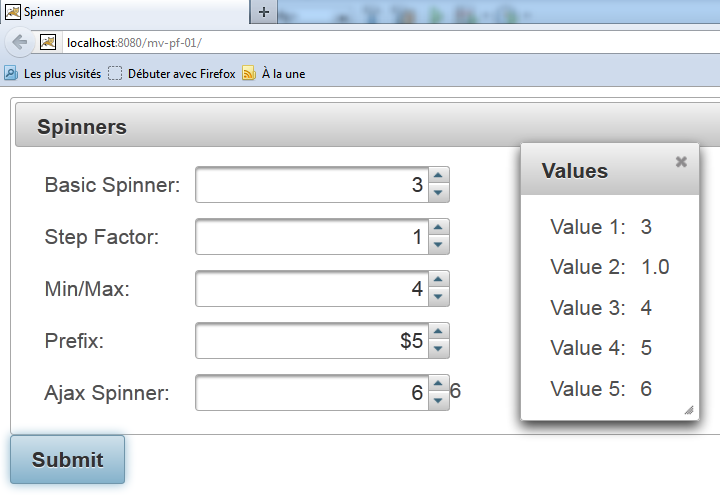The image size is (720, 495).
Task: Increase the Basic Spinner value
Action: point(439,176)
